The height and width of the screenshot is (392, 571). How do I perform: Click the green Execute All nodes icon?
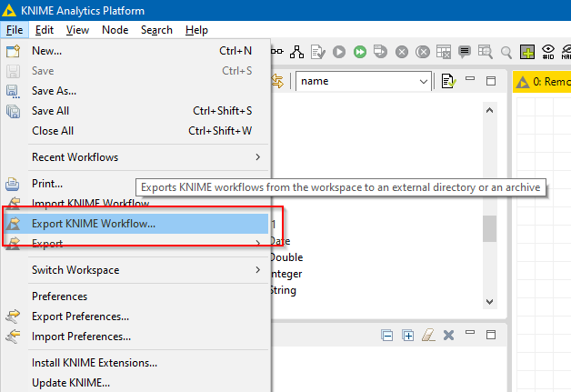tap(360, 52)
